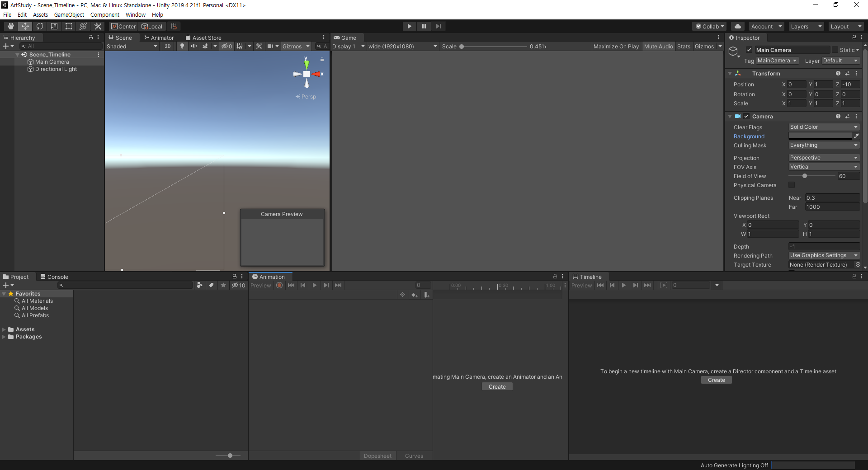
Task: Select the Rotate tool
Action: pos(40,26)
